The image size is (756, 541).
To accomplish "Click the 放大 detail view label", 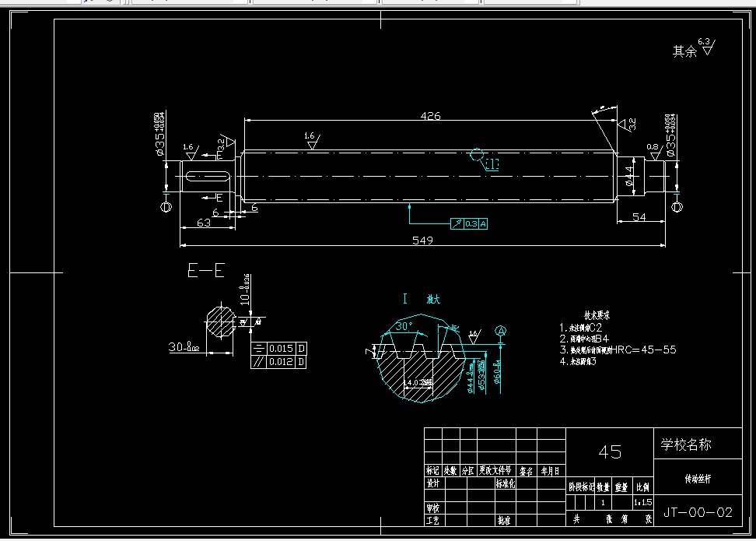I will pos(433,299).
